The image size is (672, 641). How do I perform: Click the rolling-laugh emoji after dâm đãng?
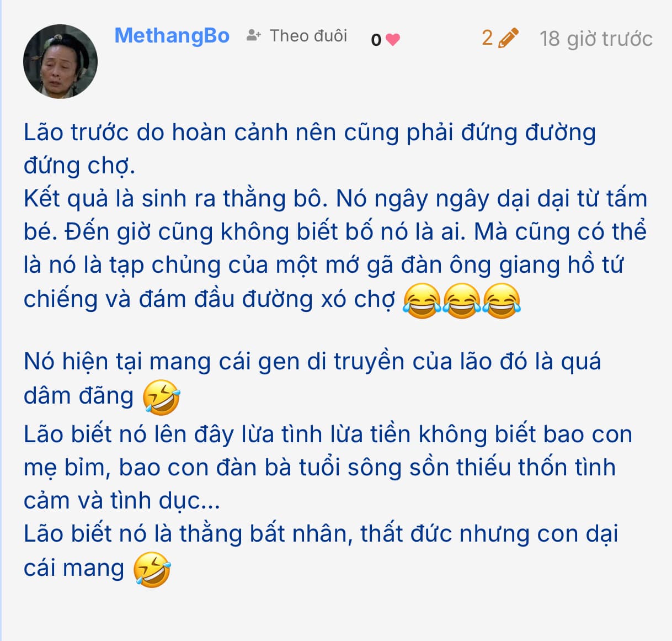tap(161, 397)
